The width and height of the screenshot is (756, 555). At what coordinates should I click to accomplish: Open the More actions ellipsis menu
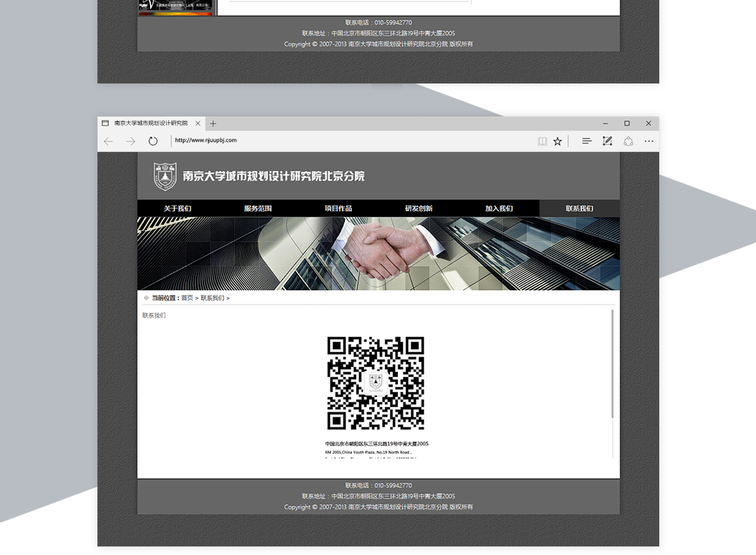[649, 141]
